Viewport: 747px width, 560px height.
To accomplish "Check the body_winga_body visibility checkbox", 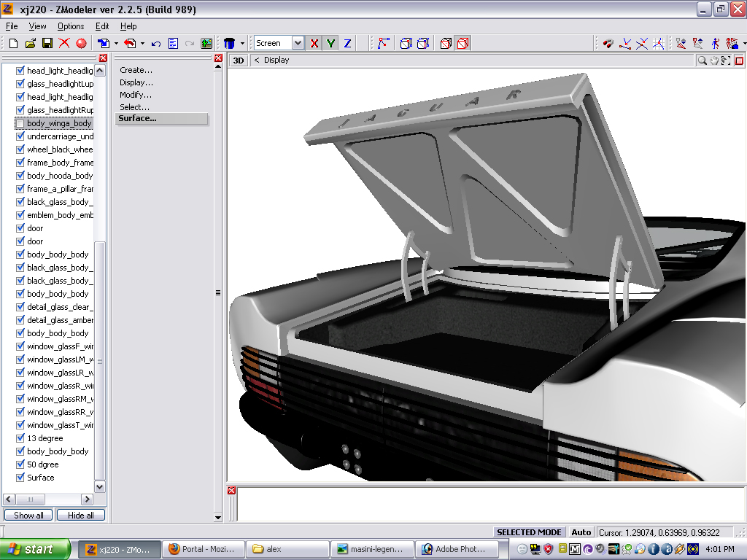I will coord(20,123).
